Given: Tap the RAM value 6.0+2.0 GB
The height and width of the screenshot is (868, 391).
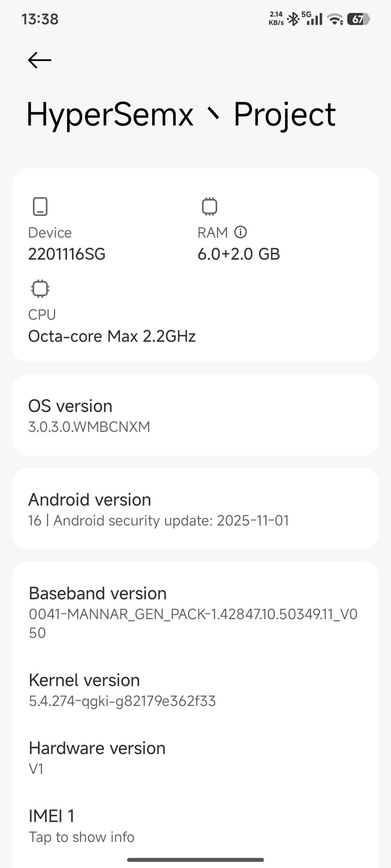Looking at the screenshot, I should click(x=239, y=254).
